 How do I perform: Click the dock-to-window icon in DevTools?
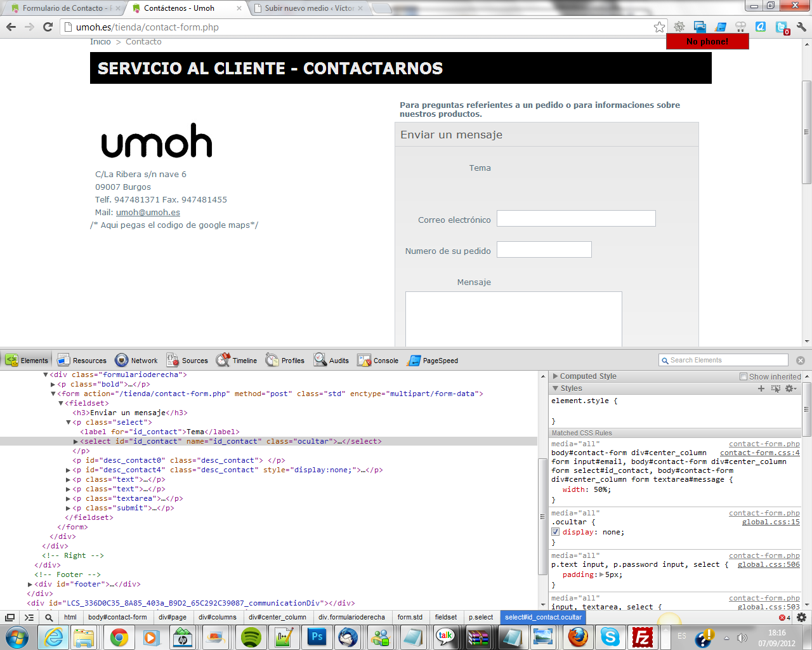pos(10,617)
